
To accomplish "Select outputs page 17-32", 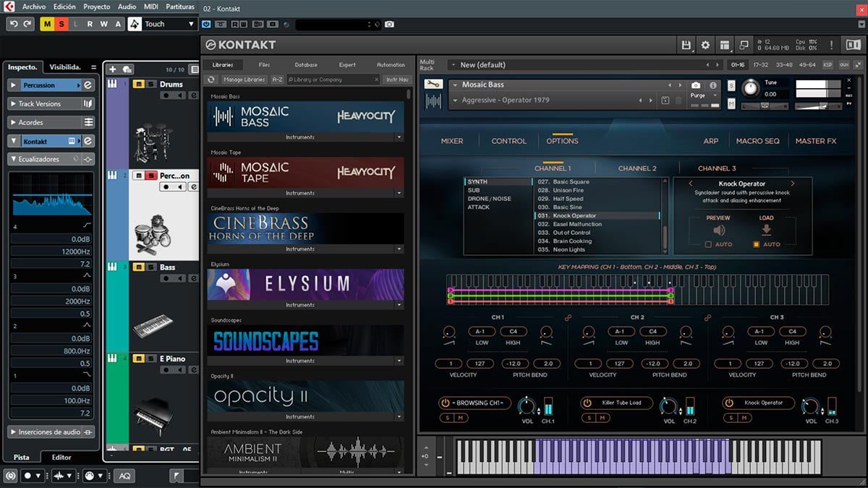I will (760, 65).
